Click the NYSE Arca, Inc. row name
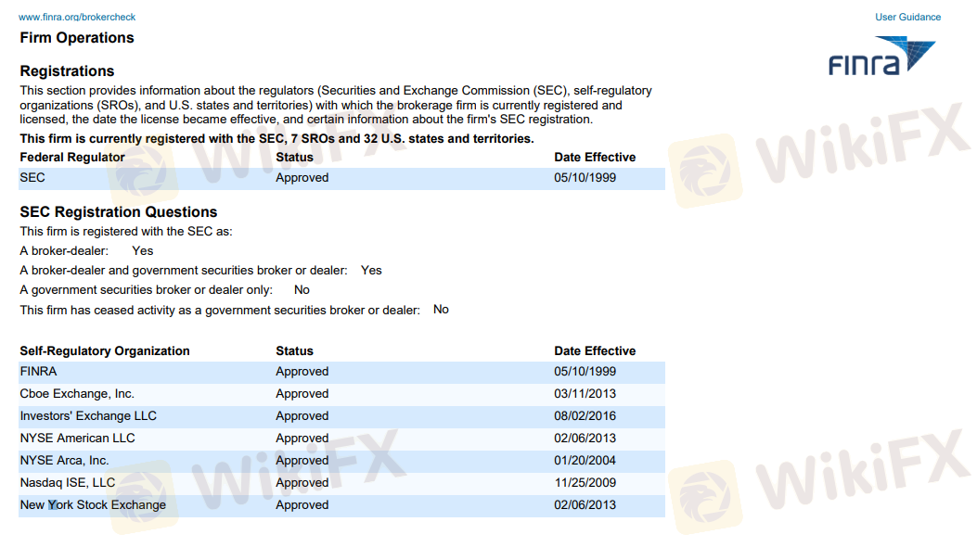The image size is (977, 560). (x=64, y=461)
